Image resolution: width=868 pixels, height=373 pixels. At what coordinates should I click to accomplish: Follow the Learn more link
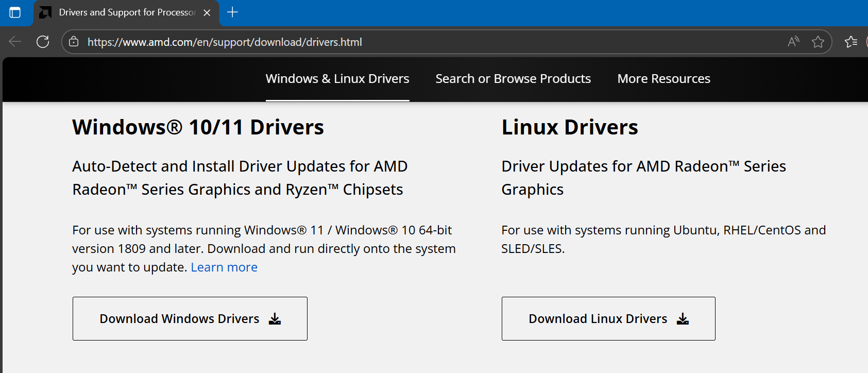[x=224, y=267]
